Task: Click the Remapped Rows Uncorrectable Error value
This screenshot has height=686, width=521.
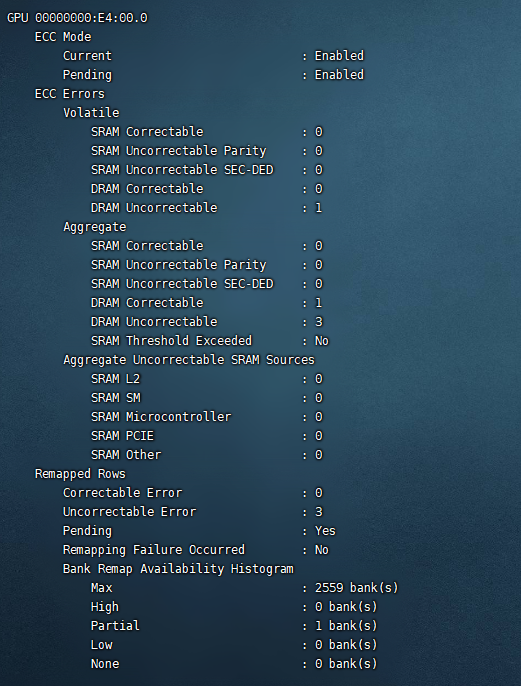Action: pos(318,512)
